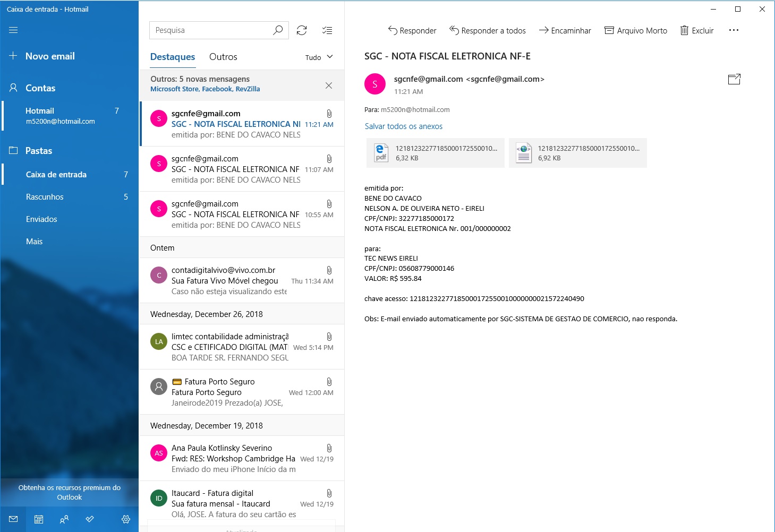This screenshot has height=532, width=775.
Task: Click the Ontem date group header
Action: [x=242, y=247]
